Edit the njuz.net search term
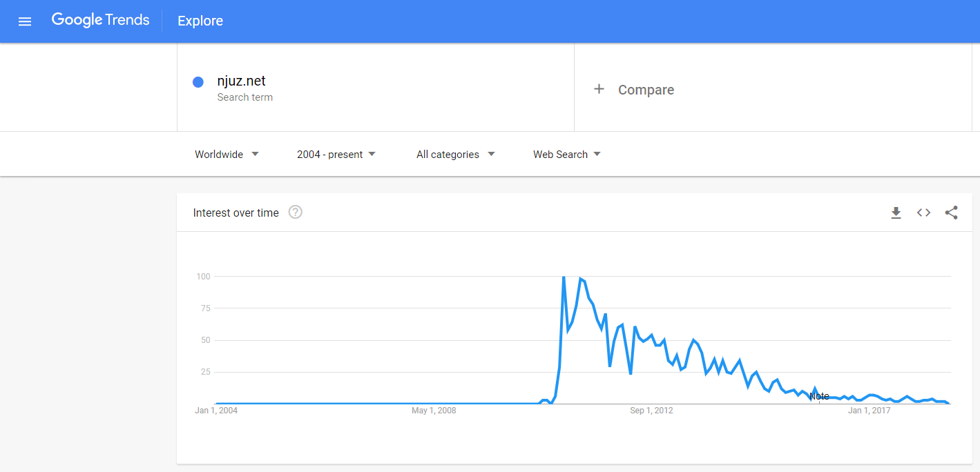This screenshot has width=980, height=472. [x=241, y=81]
